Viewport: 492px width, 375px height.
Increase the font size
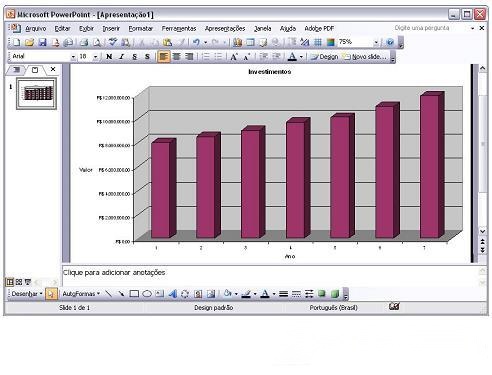tap(234, 57)
